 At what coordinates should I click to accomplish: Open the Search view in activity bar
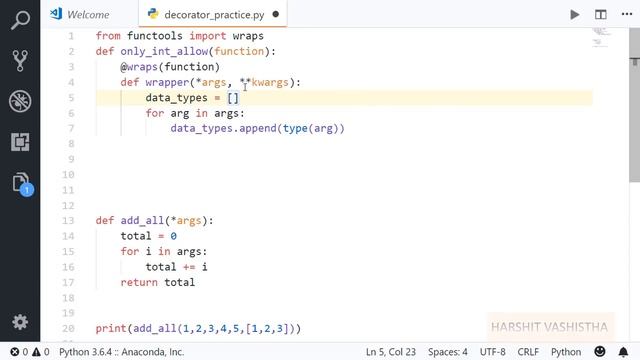click(x=20, y=20)
